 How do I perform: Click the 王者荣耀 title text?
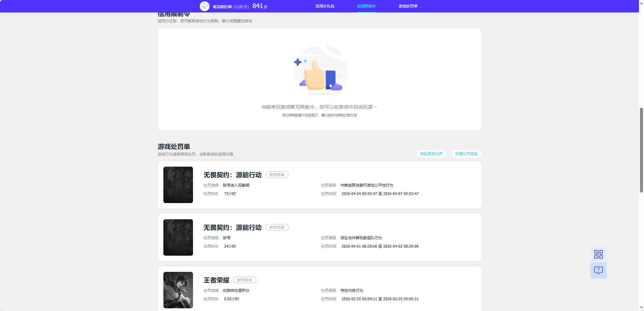(x=216, y=280)
